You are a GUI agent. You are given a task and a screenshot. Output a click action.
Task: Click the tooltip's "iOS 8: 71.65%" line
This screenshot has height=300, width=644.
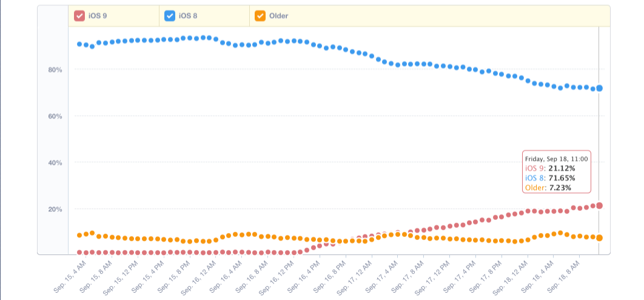click(550, 178)
